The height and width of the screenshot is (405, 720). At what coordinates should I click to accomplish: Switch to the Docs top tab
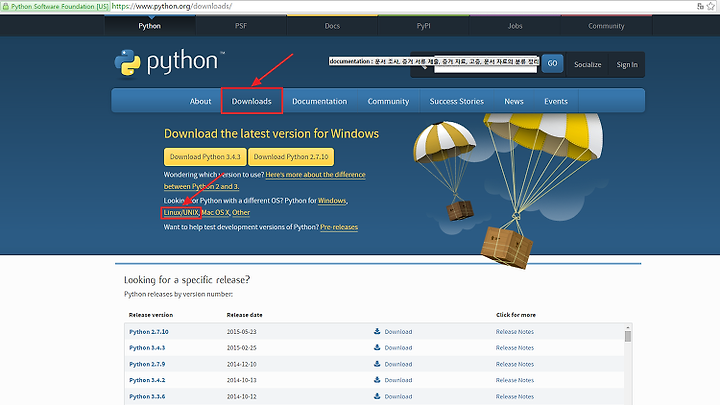point(332,26)
